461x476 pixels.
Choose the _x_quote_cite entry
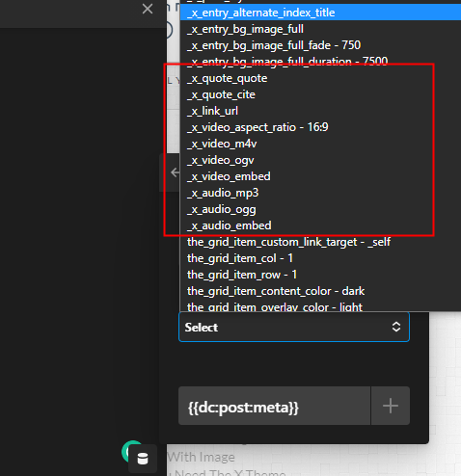[320, 94]
